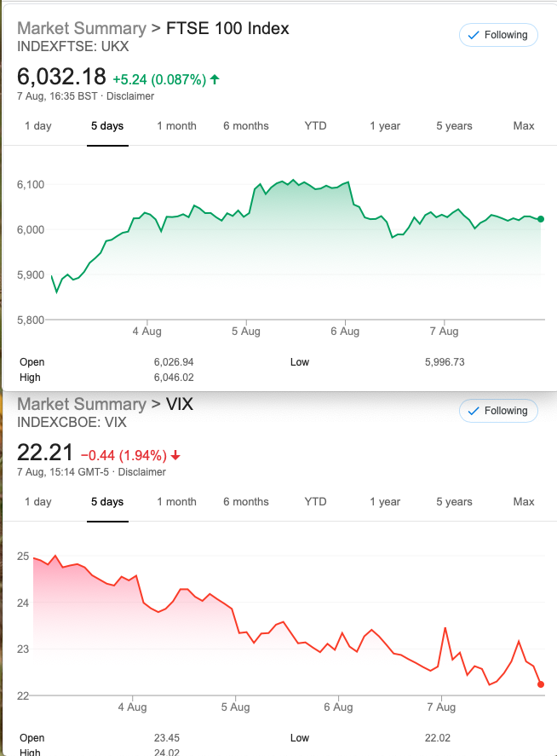Select the 5 days tab in FTSE 100 chart
This screenshot has height=756, width=557.
(107, 126)
